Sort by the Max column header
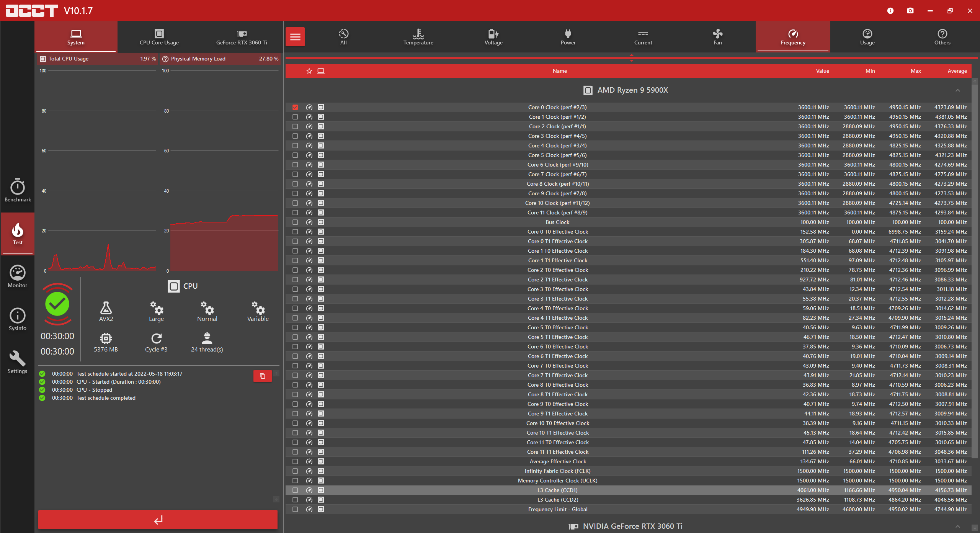 click(916, 71)
